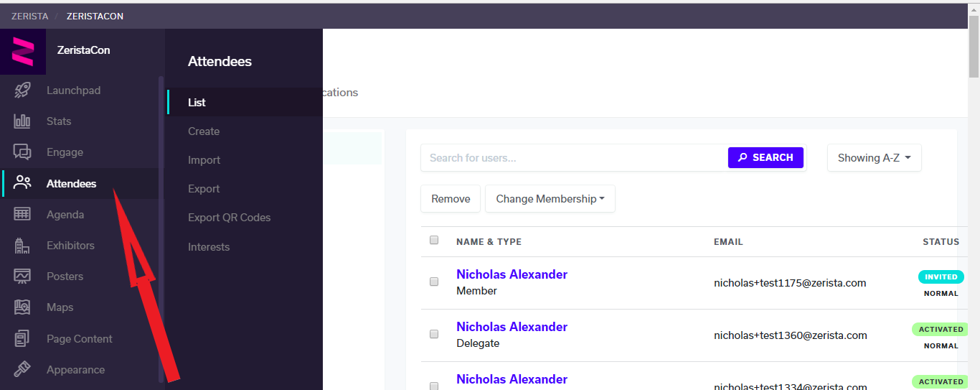The width and height of the screenshot is (980, 390).
Task: Click the purple SEARCH button
Action: click(x=765, y=157)
